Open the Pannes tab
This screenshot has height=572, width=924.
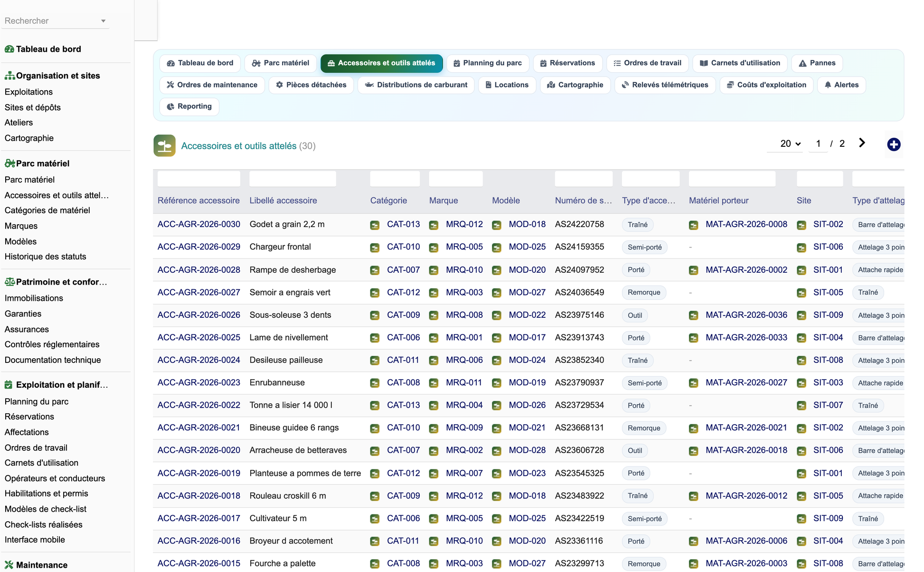[x=817, y=63]
